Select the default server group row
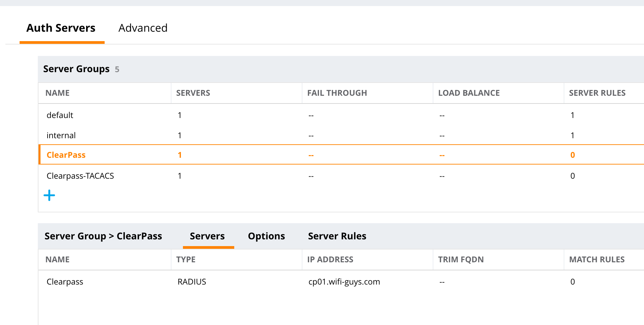This screenshot has height=325, width=644. [x=60, y=115]
